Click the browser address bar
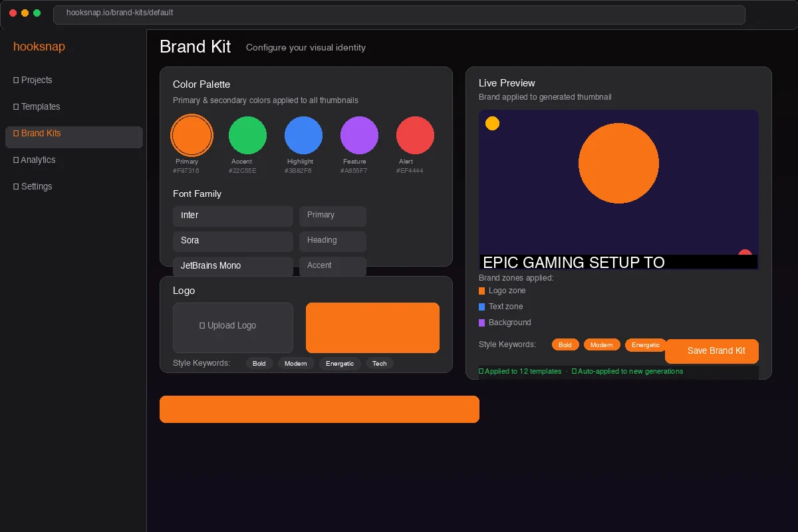The image size is (798, 532). coord(399,15)
